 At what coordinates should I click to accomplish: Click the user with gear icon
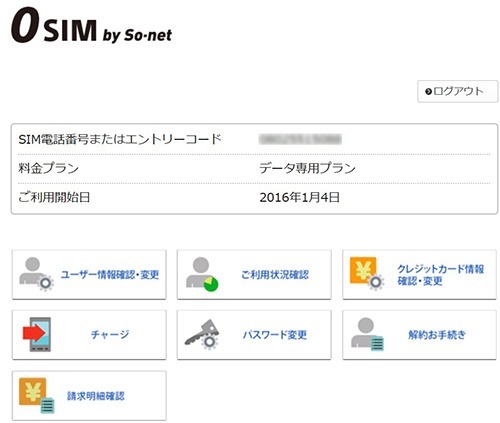(x=36, y=274)
